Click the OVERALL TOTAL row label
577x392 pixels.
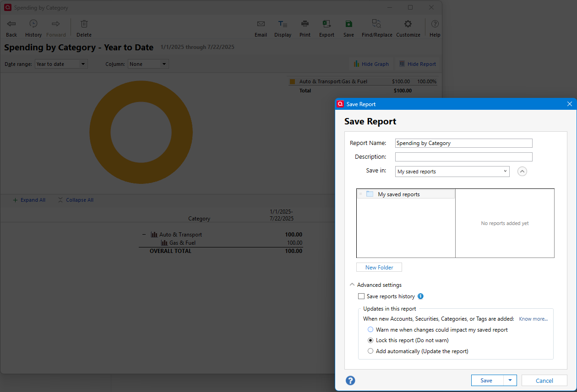click(x=170, y=251)
